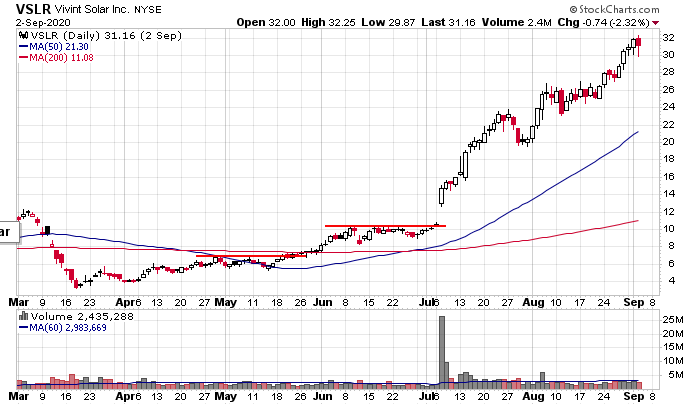Click the MA(50) 21.30 legend entry
The image size is (700, 405).
[x=54, y=46]
